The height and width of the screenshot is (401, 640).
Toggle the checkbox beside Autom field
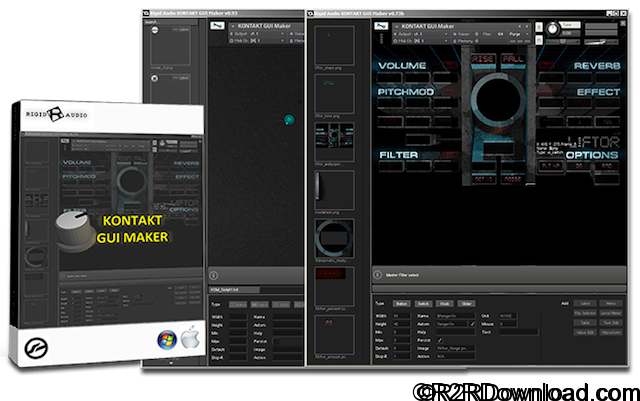(x=472, y=324)
